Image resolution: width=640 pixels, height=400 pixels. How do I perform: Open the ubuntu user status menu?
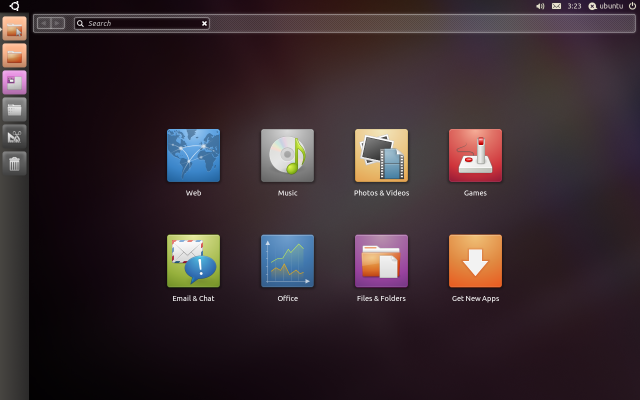coord(605,6)
